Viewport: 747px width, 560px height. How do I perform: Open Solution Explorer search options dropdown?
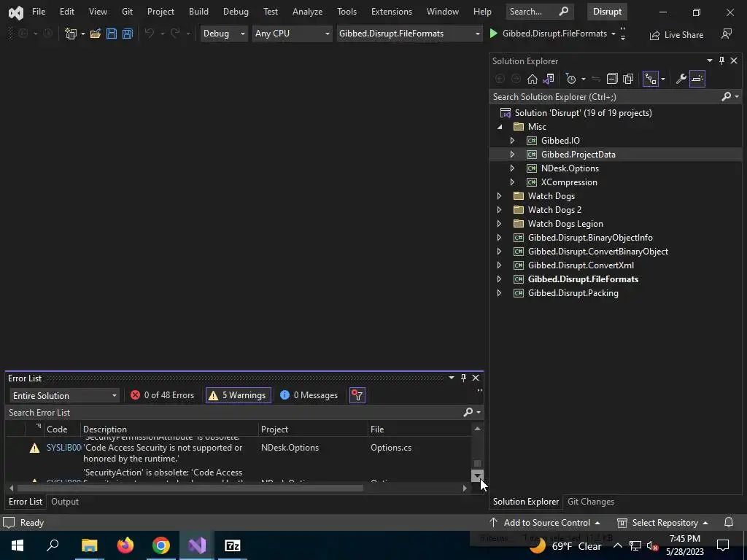[737, 97]
